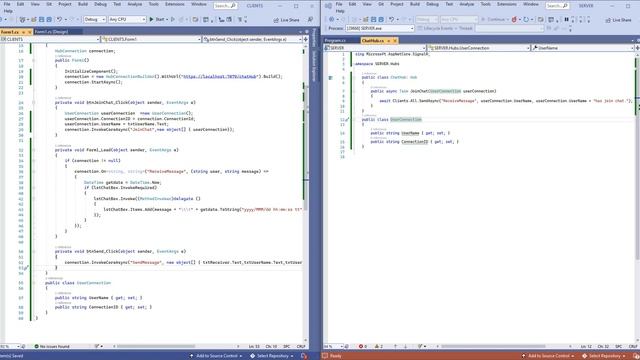Screen dimensions: 640x360
Task: Open the Debug configuration dropdown in CLIENTS
Action: [x=95, y=19]
